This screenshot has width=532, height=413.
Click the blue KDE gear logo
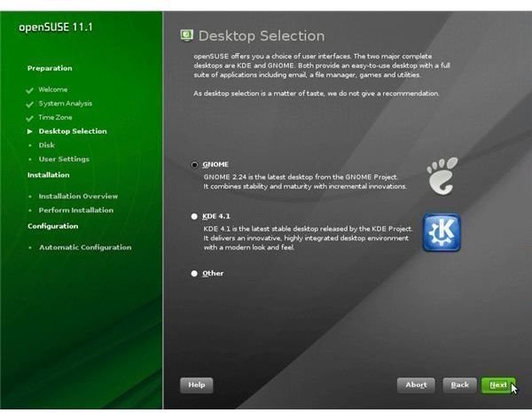(442, 232)
